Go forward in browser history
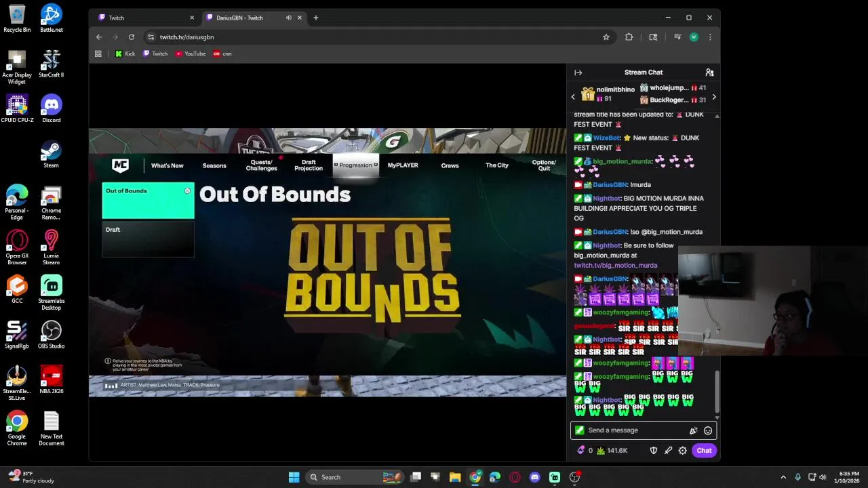 point(115,37)
